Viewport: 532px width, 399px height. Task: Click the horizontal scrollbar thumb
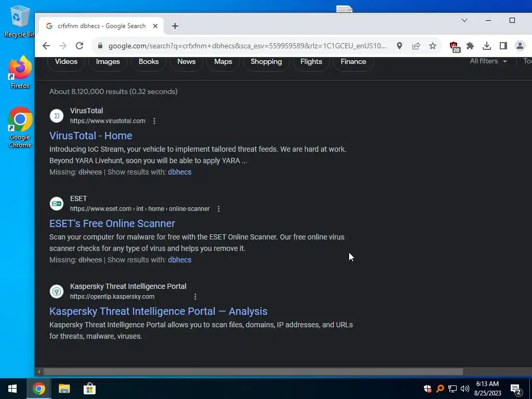[253, 372]
